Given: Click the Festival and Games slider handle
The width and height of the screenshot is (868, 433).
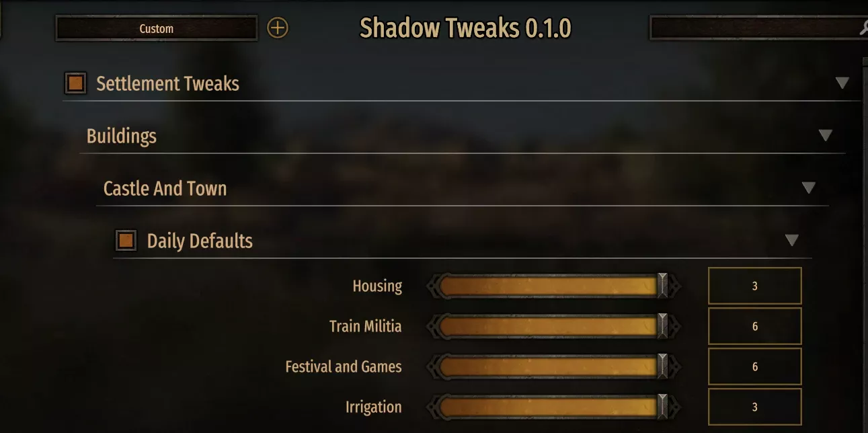Looking at the screenshot, I should click(x=662, y=366).
